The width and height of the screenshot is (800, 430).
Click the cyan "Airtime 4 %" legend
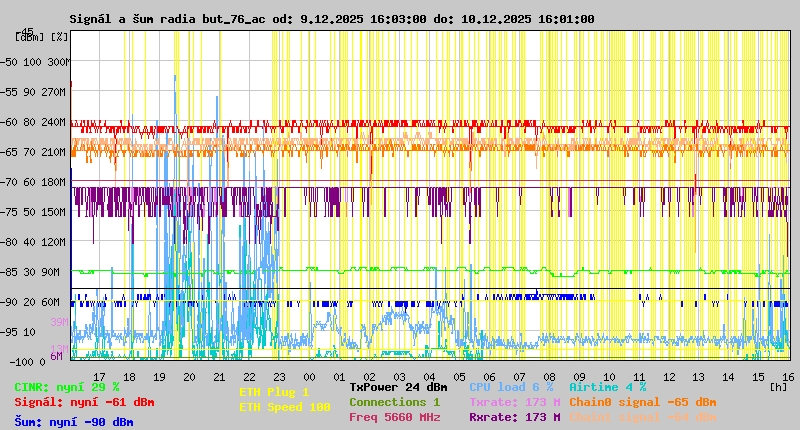point(607,387)
